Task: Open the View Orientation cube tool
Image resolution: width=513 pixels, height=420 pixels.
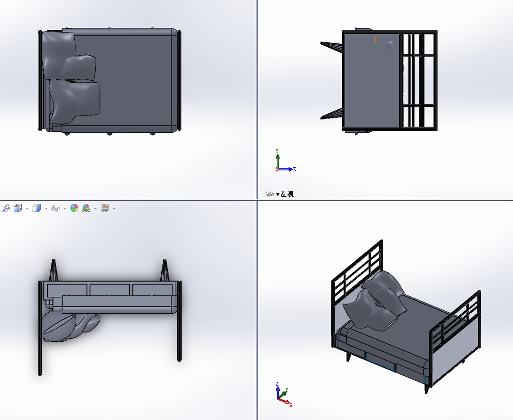Action: pos(18,208)
